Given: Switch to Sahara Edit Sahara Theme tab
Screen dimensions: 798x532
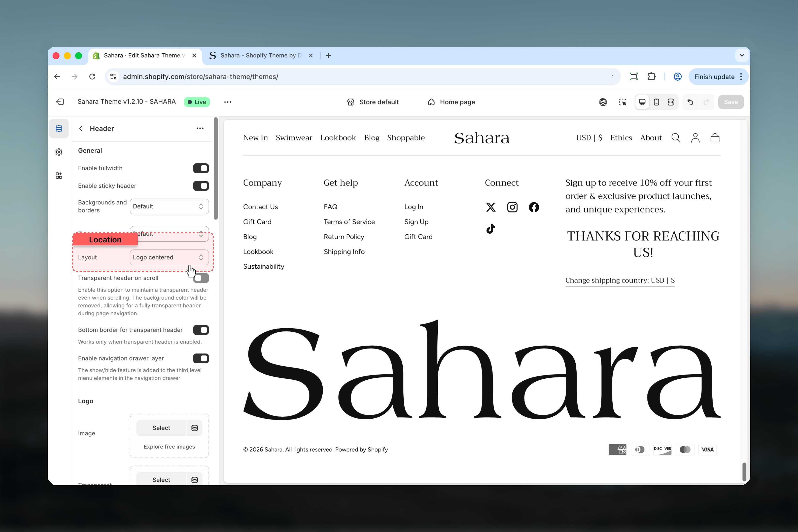Looking at the screenshot, I should (145, 55).
